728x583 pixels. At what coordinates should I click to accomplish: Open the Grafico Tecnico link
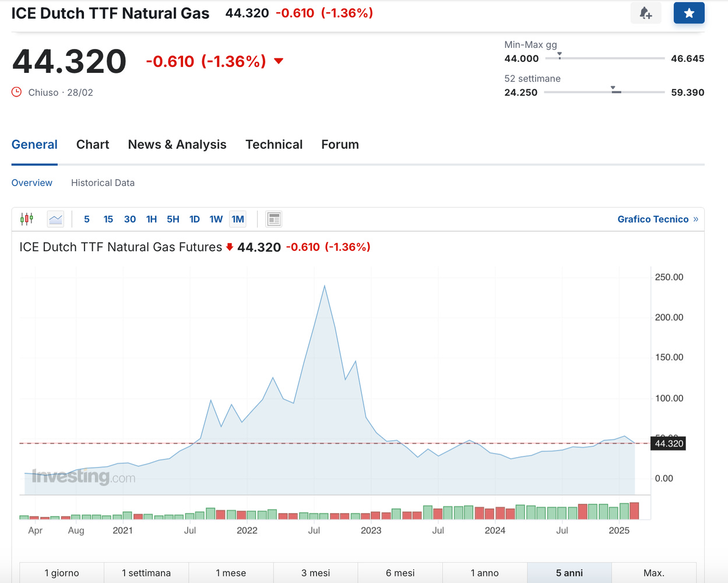click(658, 219)
